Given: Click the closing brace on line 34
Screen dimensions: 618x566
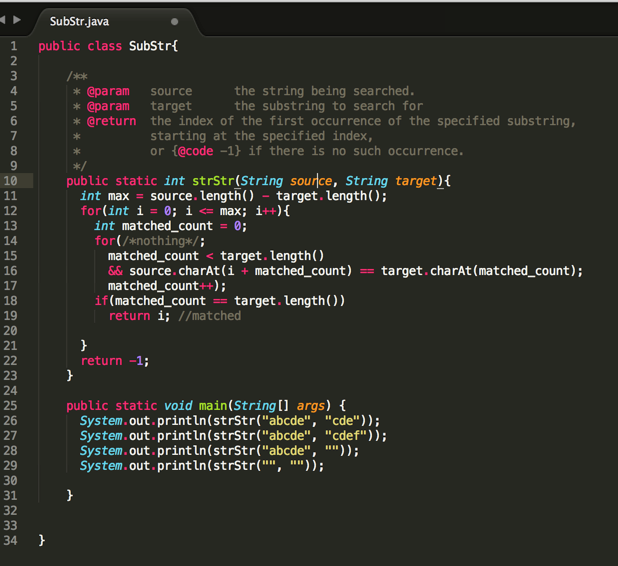Looking at the screenshot, I should point(42,540).
